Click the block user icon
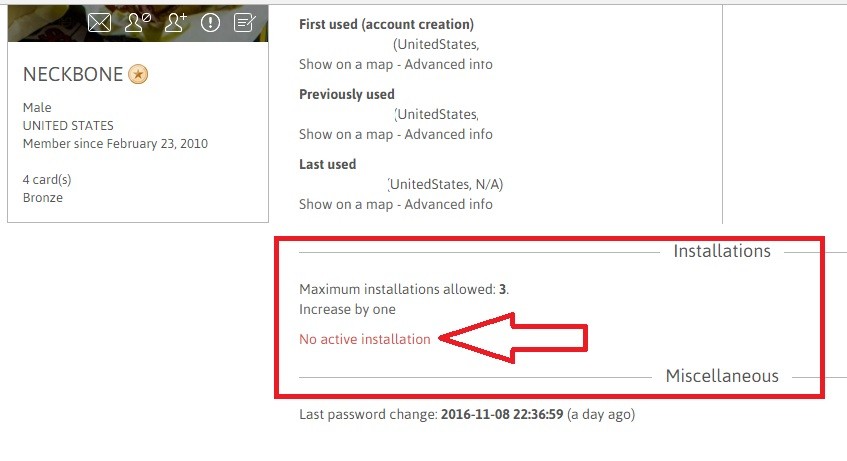Viewport: 847px width, 461px height. point(138,22)
